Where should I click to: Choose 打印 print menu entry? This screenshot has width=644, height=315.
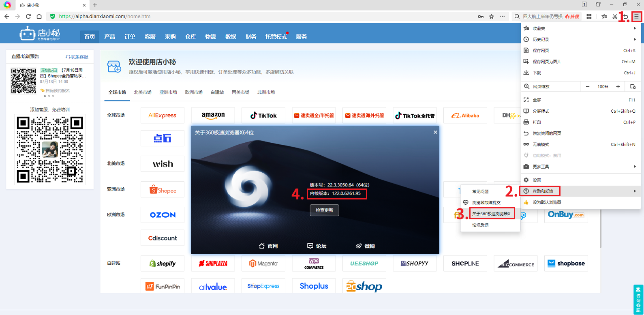coord(580,122)
